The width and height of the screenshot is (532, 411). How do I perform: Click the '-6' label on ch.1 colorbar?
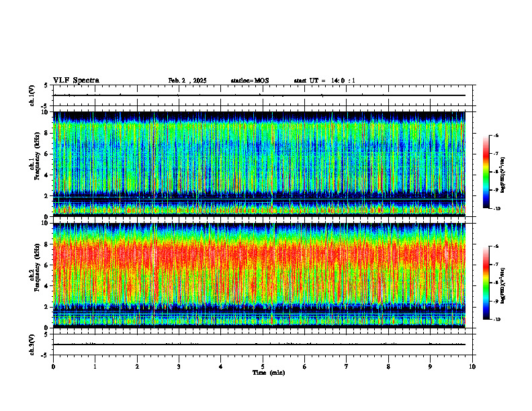495,135
